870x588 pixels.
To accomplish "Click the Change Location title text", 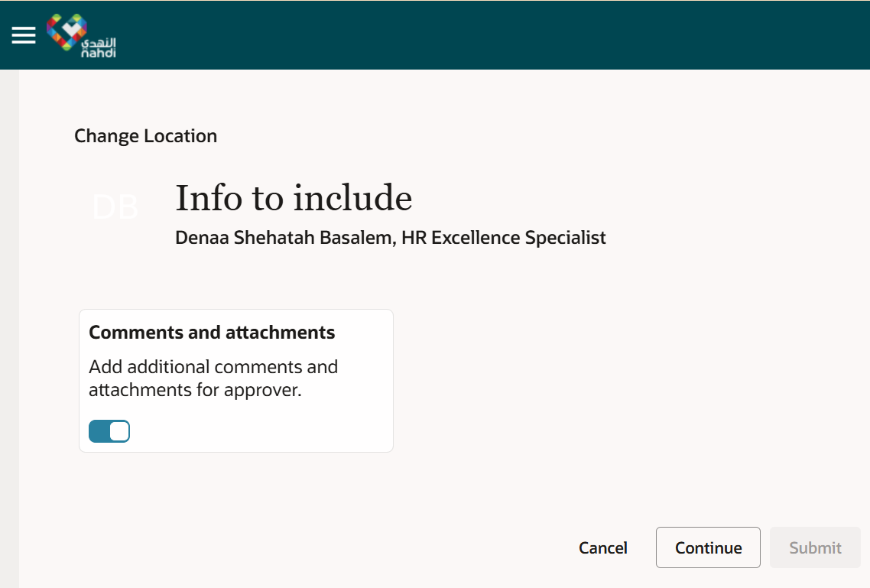I will tap(146, 136).
